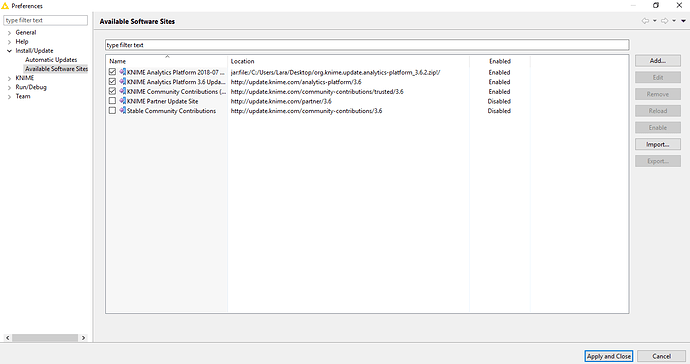Select KNIME preferences category
The height and width of the screenshot is (364, 690).
pyautogui.click(x=25, y=78)
